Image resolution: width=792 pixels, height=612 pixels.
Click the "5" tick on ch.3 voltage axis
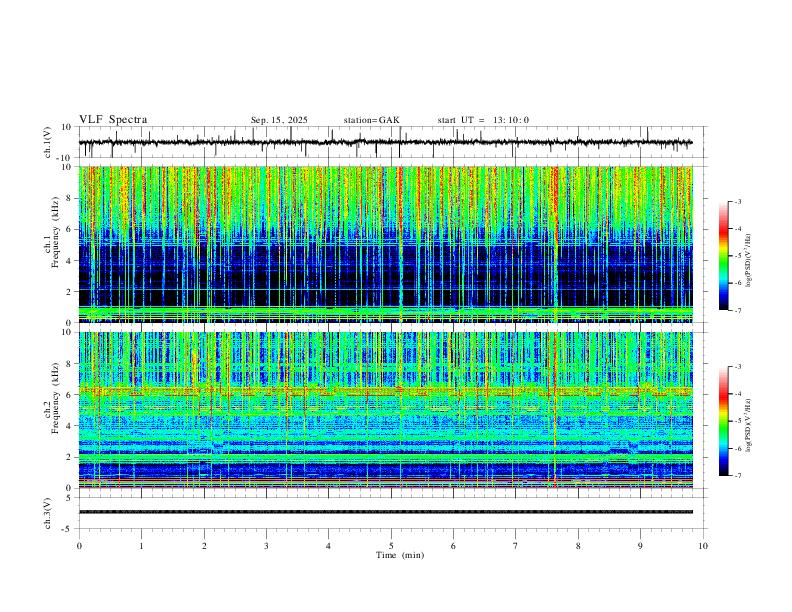click(69, 497)
